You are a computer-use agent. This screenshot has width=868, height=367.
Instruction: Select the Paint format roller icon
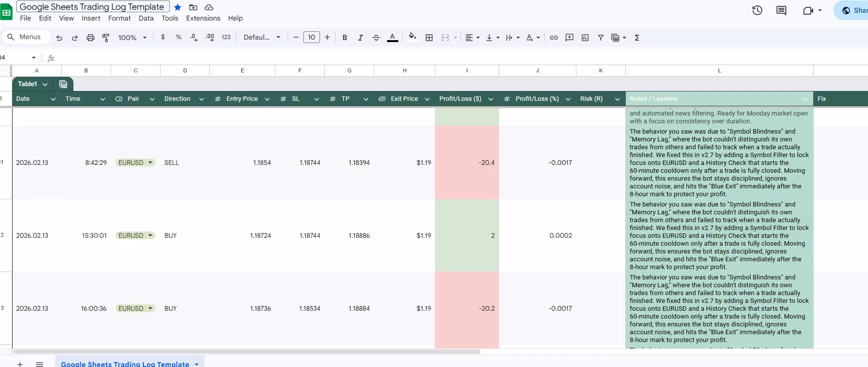click(x=106, y=38)
